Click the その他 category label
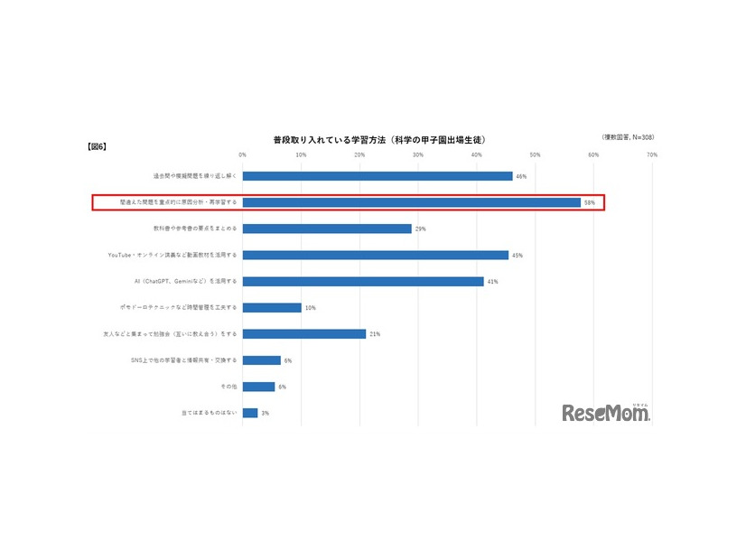This screenshot has height=560, width=746. 228,385
